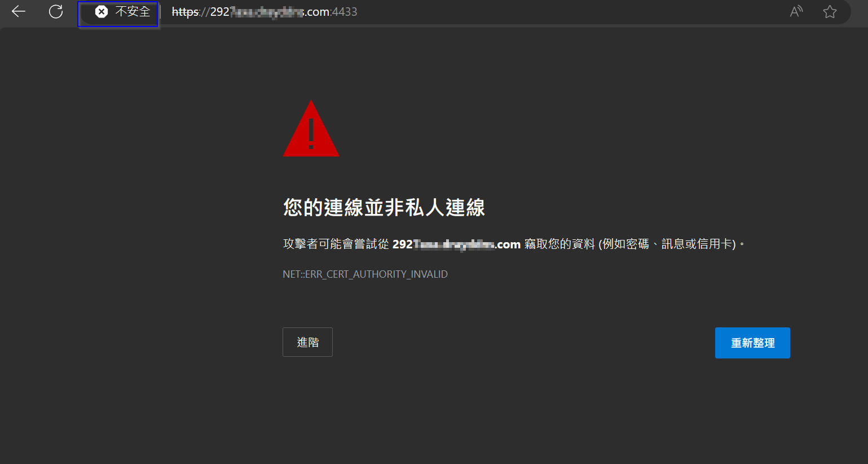
Task: Click the struck-through https text
Action: tap(185, 12)
